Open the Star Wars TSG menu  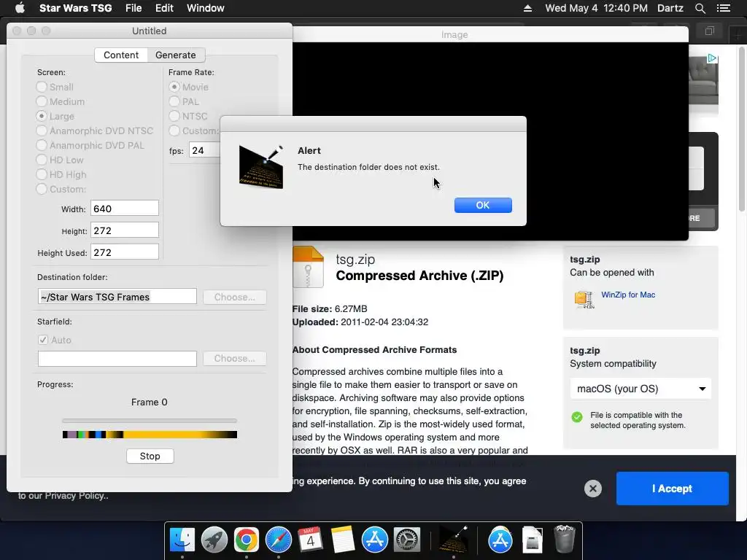(x=76, y=8)
